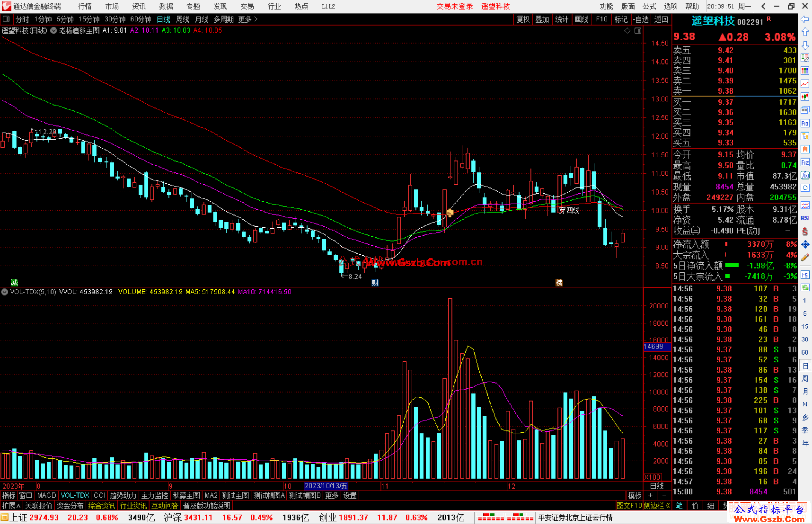Viewport: 812px width, 524px height.
Task: Switch to 月线 monthly period
Action: (202, 19)
